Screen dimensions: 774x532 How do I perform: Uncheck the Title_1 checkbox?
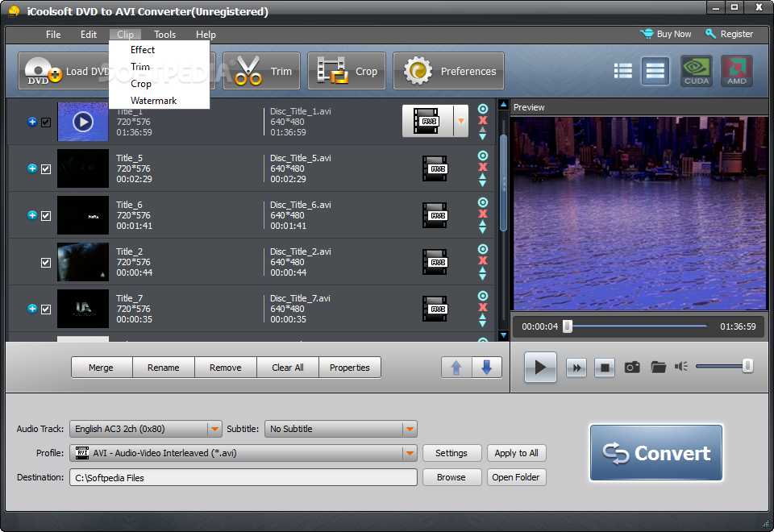[46, 123]
